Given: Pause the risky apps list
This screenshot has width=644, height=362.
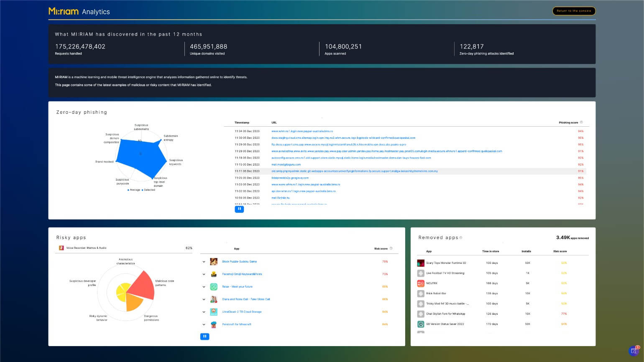Looking at the screenshot, I should (x=204, y=336).
